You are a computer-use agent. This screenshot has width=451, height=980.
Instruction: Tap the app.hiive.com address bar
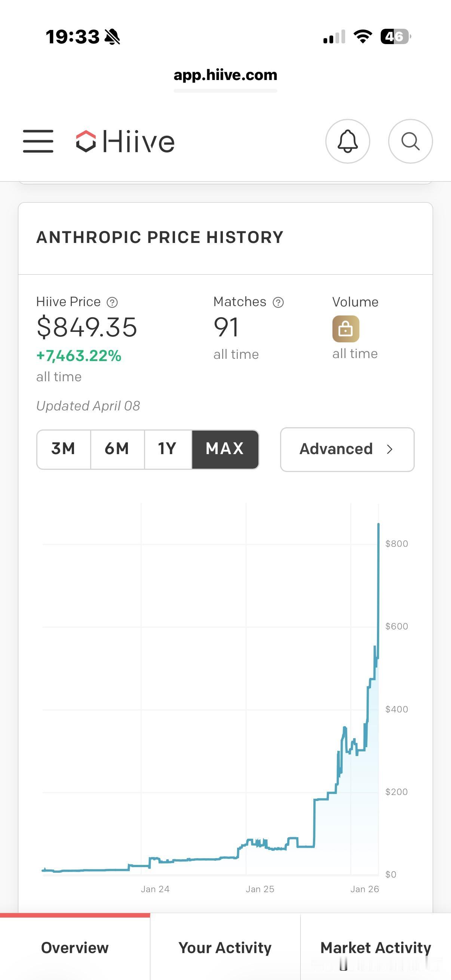(x=225, y=75)
